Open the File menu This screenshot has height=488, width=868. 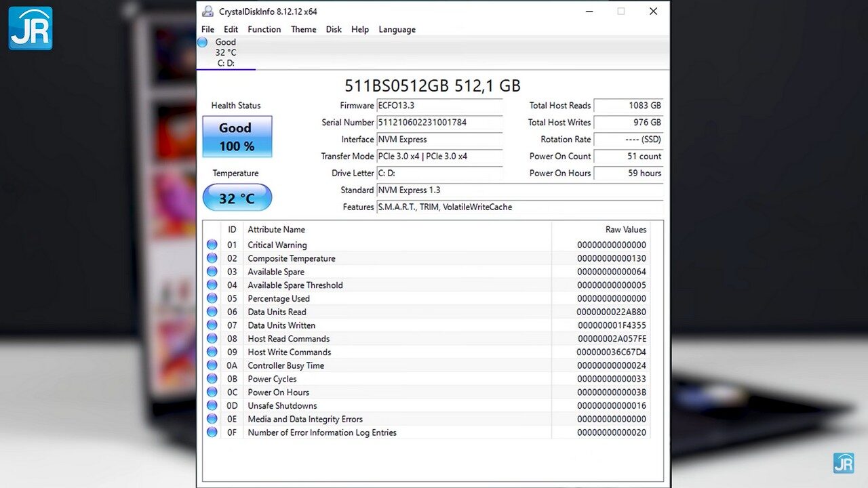coord(208,29)
